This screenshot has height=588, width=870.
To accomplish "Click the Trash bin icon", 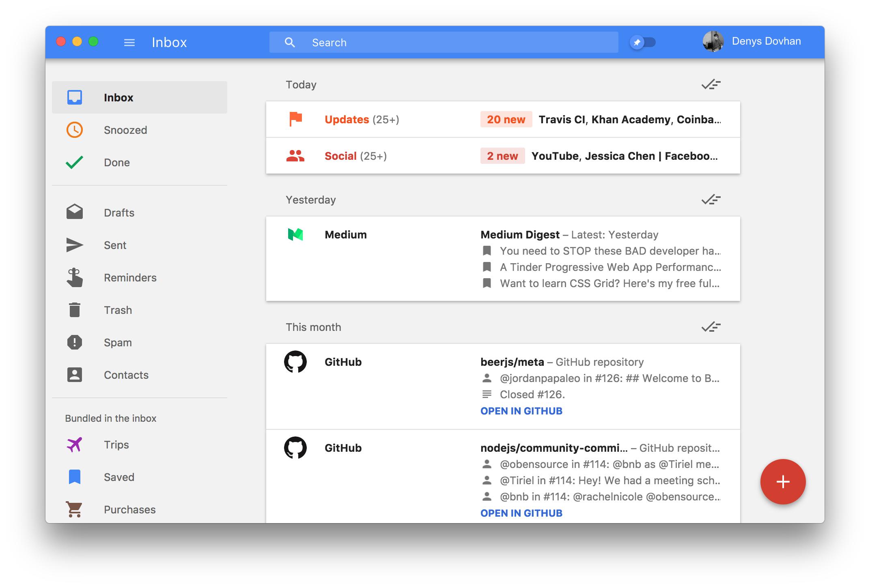I will [75, 310].
